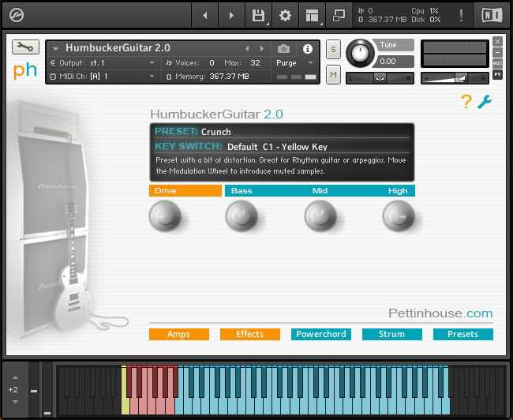
Task: Switch to the Amps tab
Action: click(x=179, y=334)
